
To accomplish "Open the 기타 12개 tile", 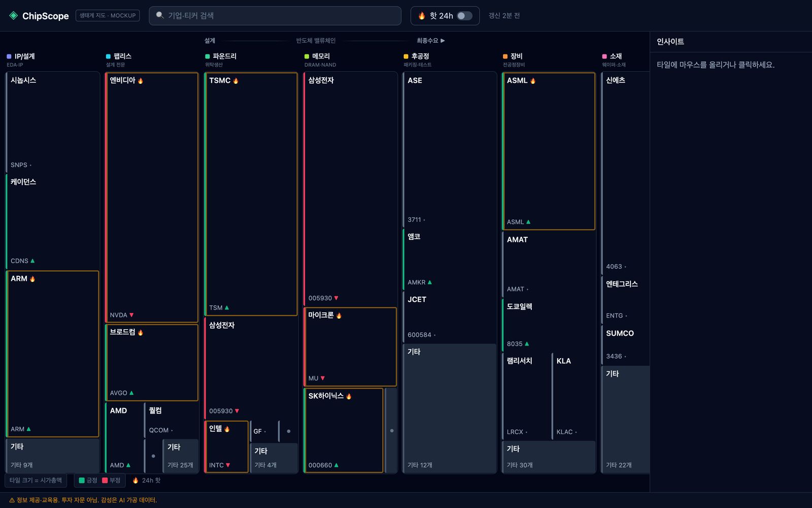I will click(x=450, y=409).
